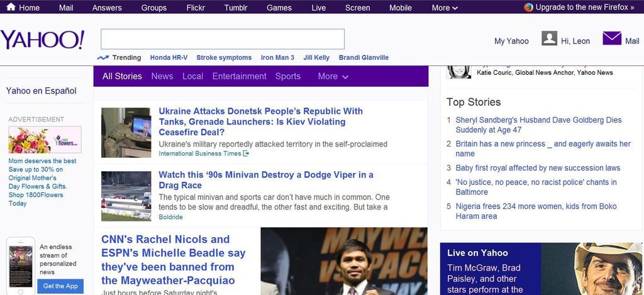Click the Hi, Leon account link
Image resolution: width=644 pixels, height=295 pixels.
tap(575, 41)
